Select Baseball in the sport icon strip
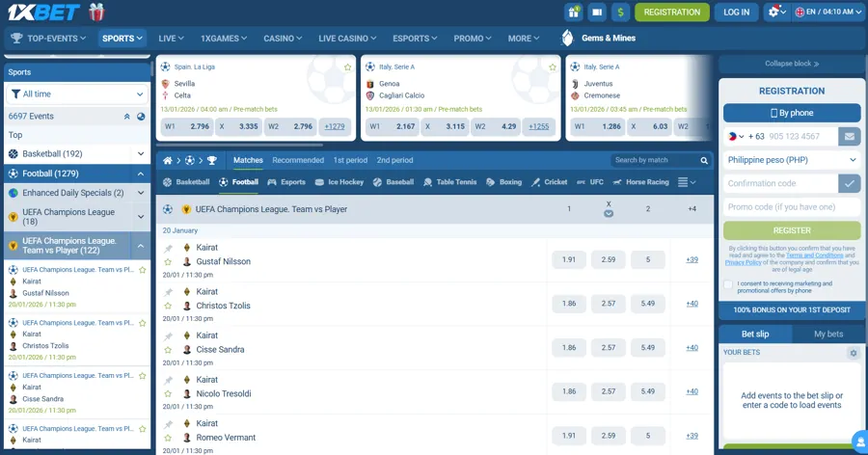Screen dimensions: 868x455 tap(393, 182)
